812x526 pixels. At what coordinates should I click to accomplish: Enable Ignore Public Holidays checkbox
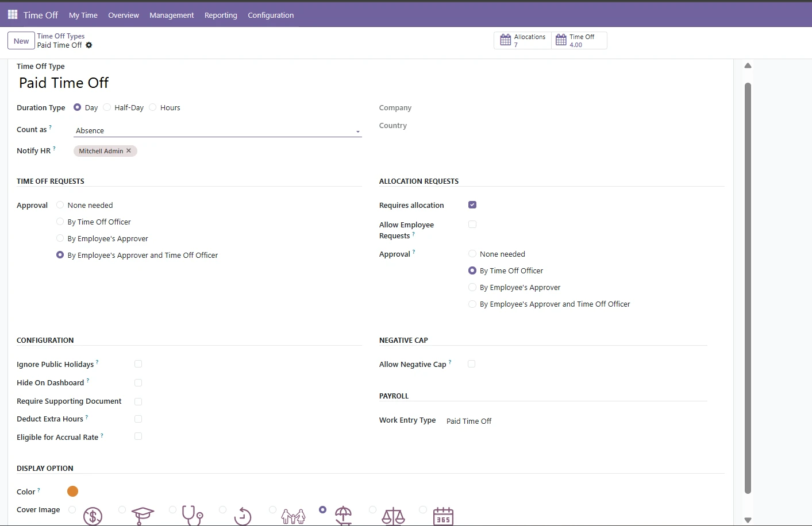pos(138,364)
